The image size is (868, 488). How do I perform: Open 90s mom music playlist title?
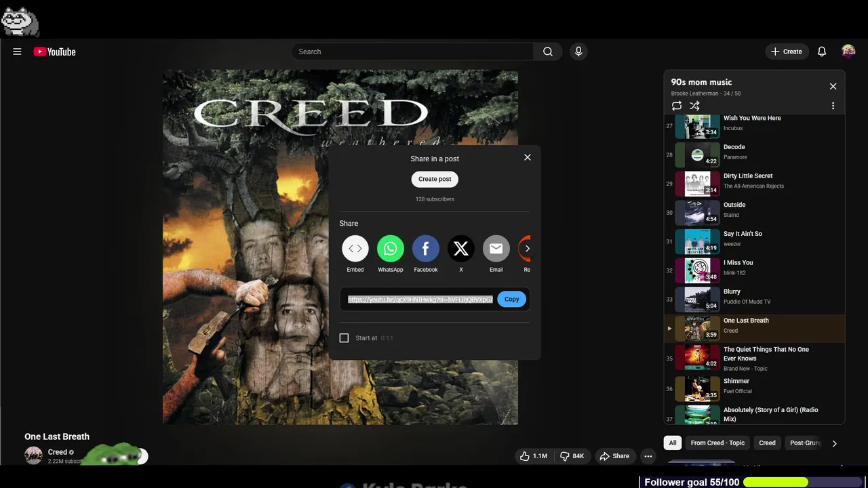click(x=701, y=82)
